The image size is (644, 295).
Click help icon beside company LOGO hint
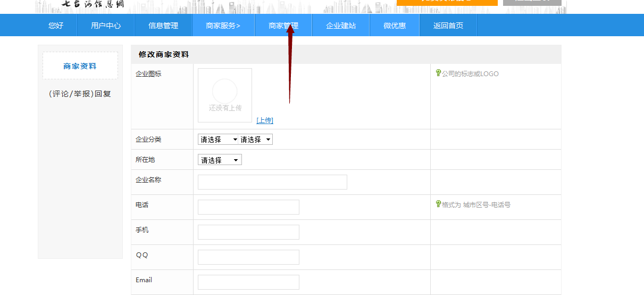tap(438, 73)
